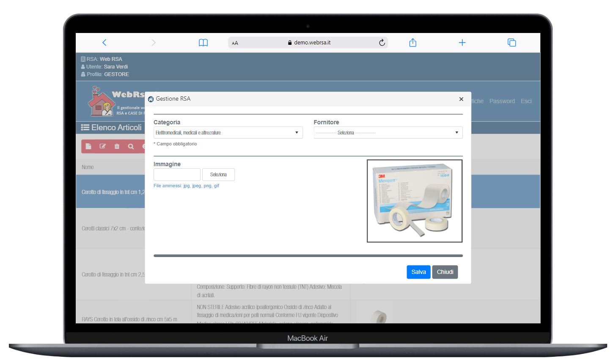616x364 pixels.
Task: Go back with the browser back arrow
Action: (x=104, y=43)
